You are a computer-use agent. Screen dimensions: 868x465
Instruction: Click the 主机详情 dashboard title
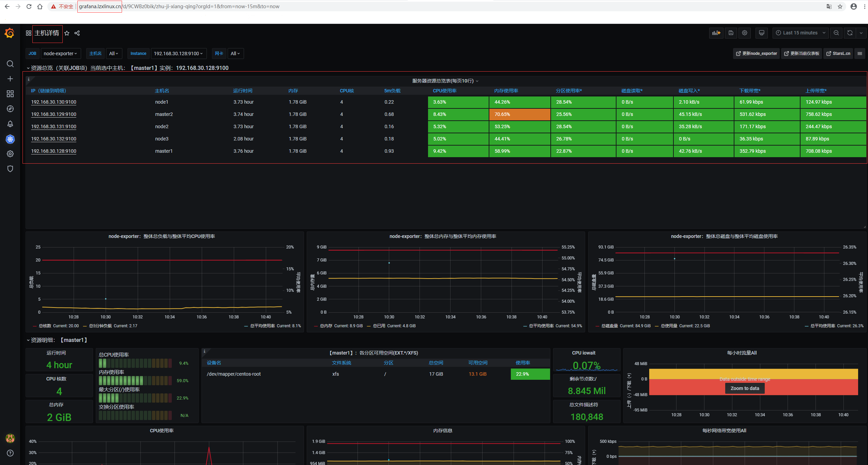[47, 33]
